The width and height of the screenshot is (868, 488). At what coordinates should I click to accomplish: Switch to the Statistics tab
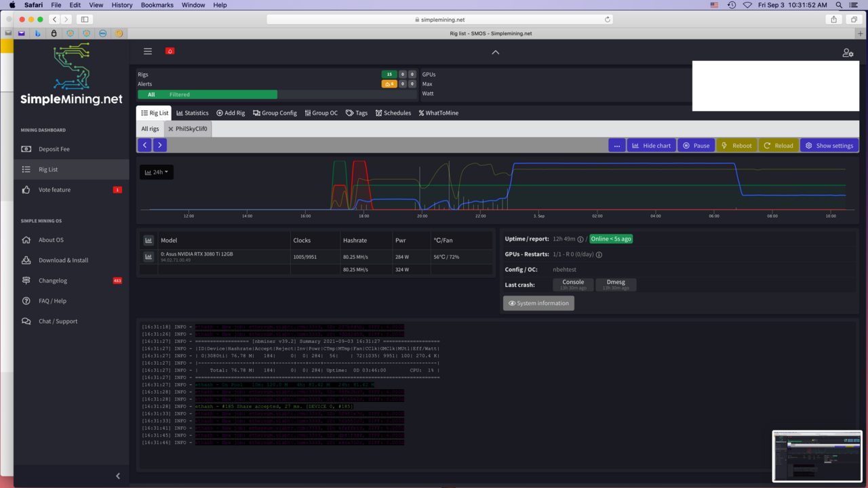click(193, 113)
